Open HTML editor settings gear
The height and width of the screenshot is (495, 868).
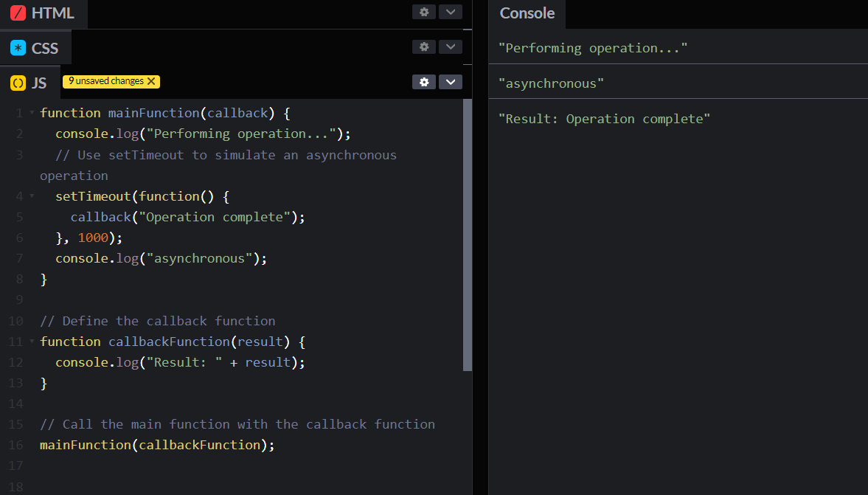pos(424,13)
